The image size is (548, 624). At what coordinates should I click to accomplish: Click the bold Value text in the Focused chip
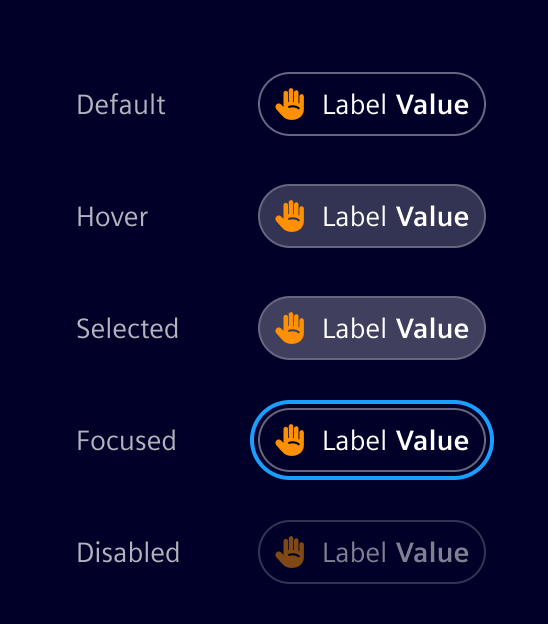click(433, 441)
